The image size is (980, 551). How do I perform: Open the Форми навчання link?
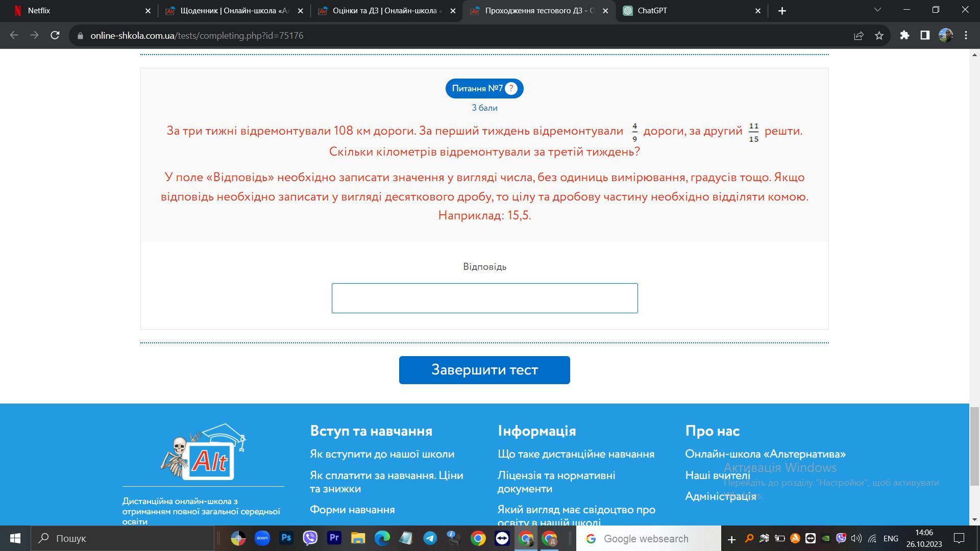click(x=352, y=510)
